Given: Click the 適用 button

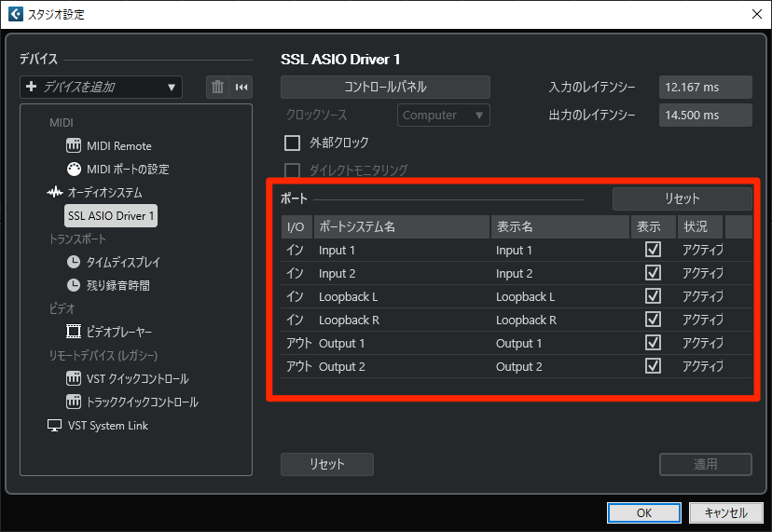Looking at the screenshot, I should point(706,464).
